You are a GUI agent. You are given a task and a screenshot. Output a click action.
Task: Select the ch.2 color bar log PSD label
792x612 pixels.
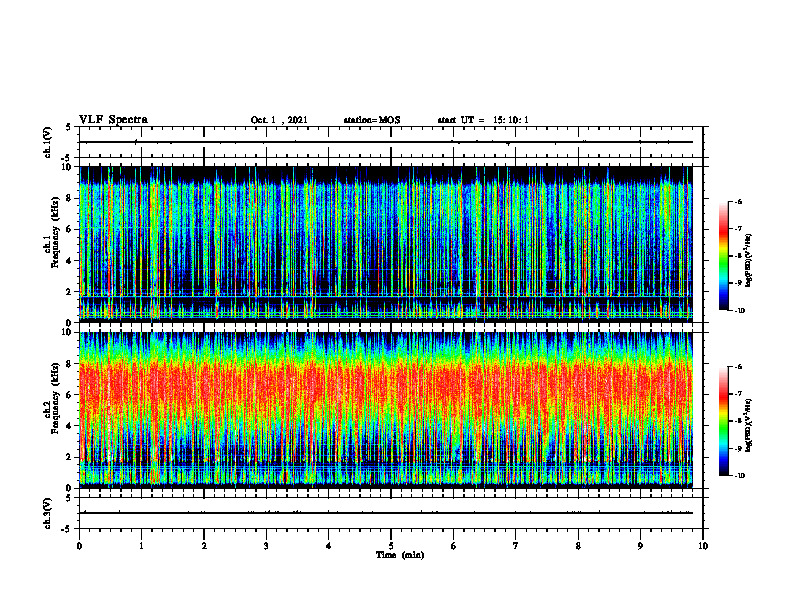[x=749, y=426]
